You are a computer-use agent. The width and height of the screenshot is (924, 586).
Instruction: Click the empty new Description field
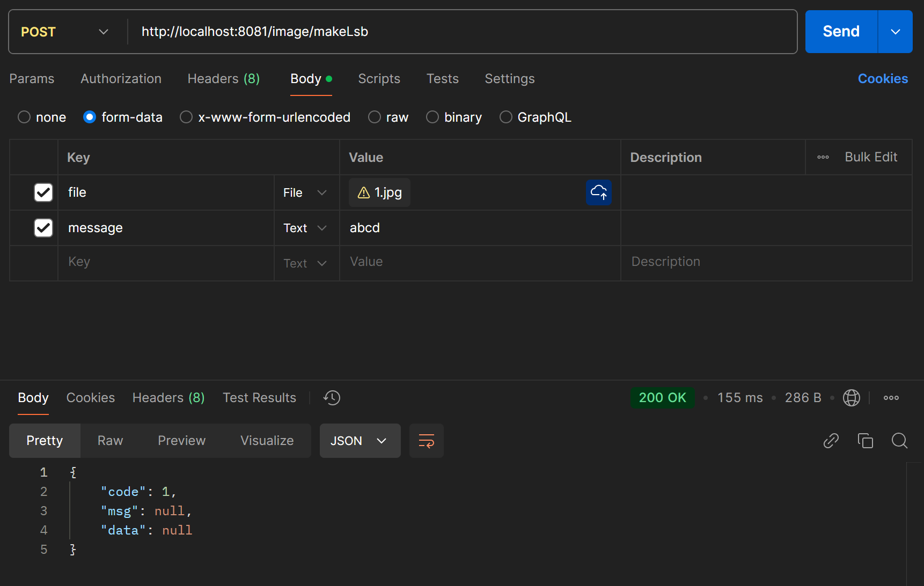coord(766,263)
